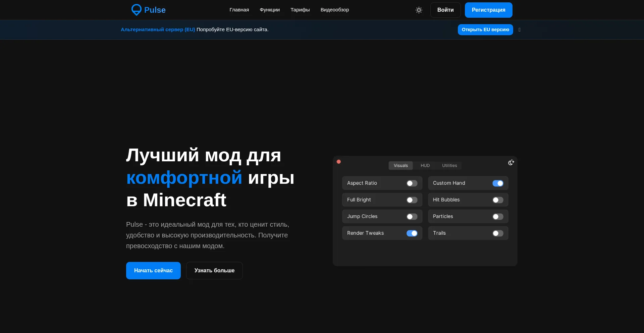Switch on Jump Circles
Screen dimensions: 644x333
pyautogui.click(x=412, y=217)
